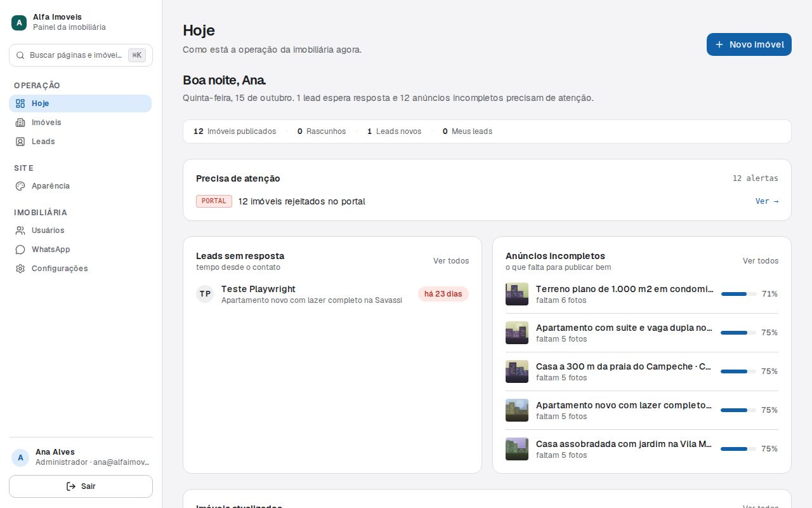Click the PORTAL alert tag
The width and height of the screenshot is (812, 508).
click(214, 201)
